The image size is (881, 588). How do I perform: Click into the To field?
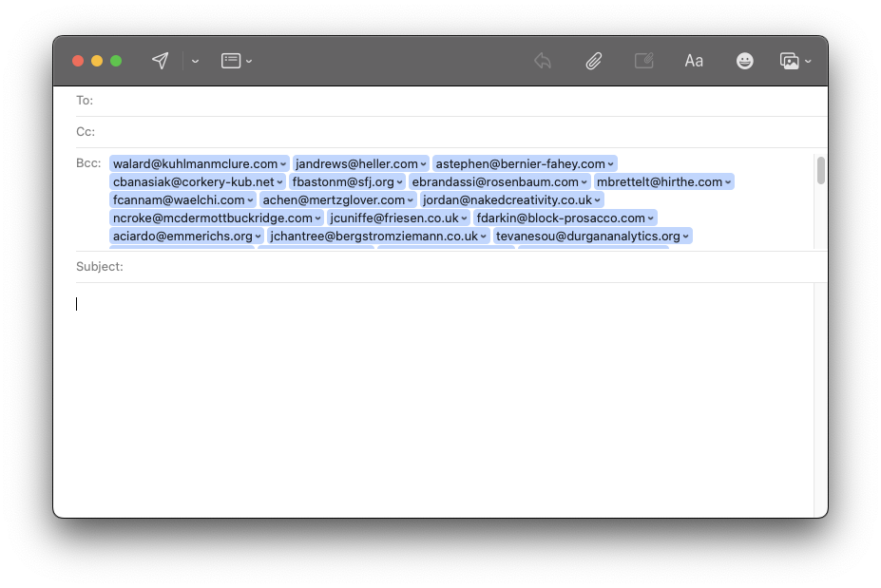click(456, 101)
